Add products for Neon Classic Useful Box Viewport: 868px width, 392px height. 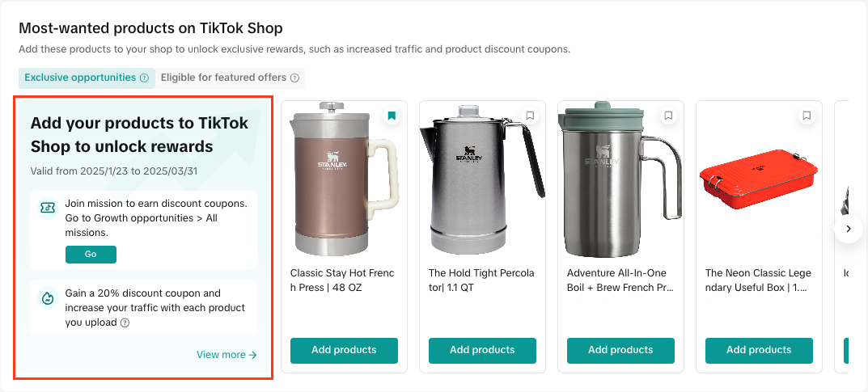[x=759, y=350]
